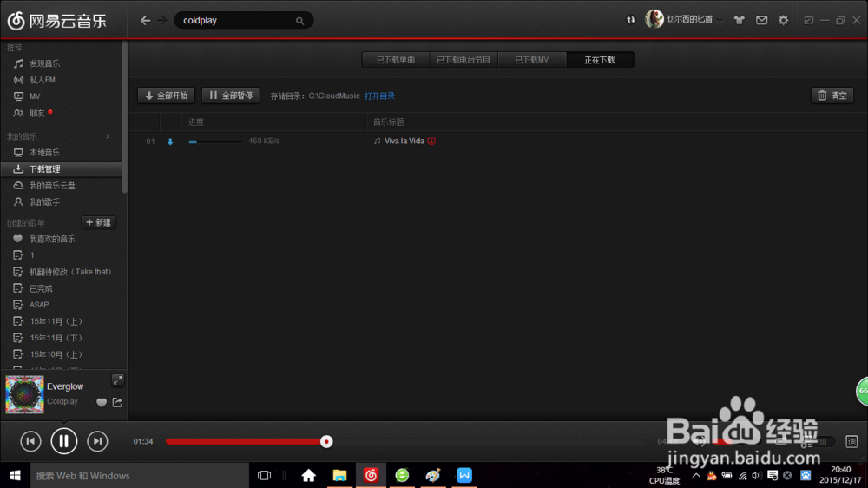Play previous track
Image resolution: width=868 pixels, height=488 pixels.
point(30,441)
